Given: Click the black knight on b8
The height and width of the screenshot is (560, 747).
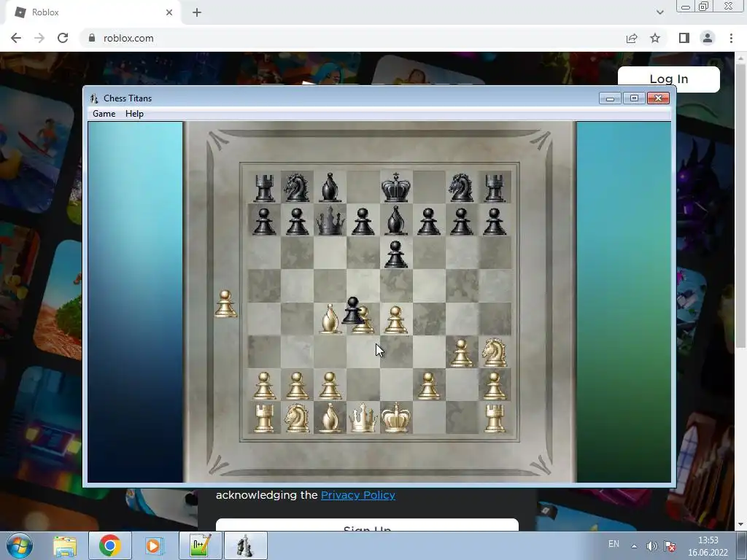Looking at the screenshot, I should pos(296,187).
